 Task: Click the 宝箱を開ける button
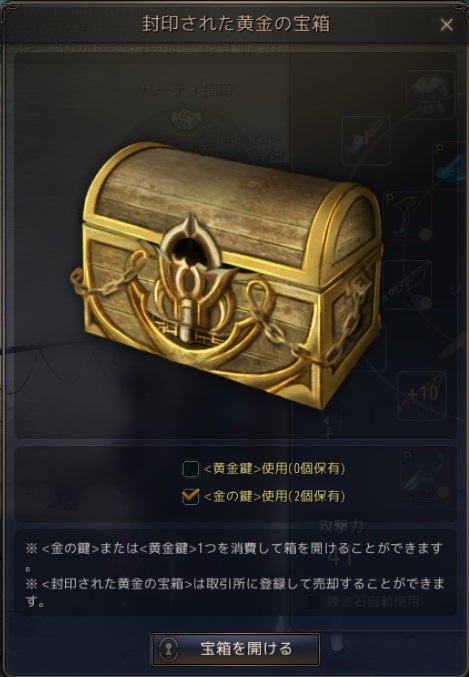click(235, 649)
